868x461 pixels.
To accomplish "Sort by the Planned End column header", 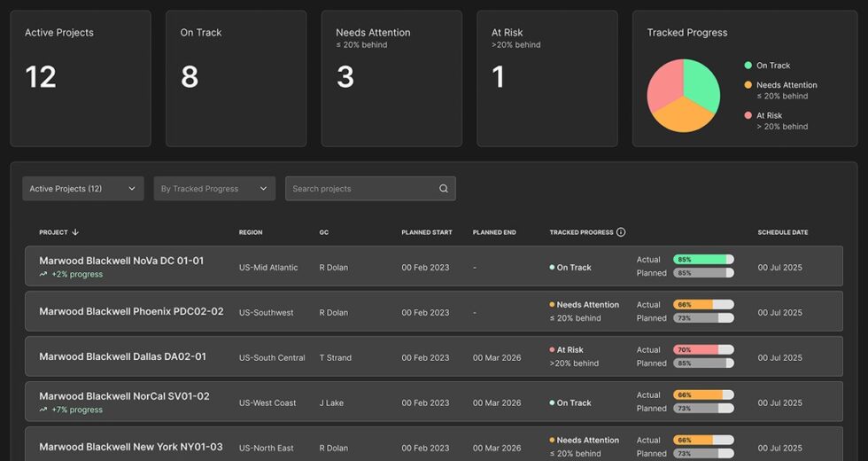I will (x=494, y=232).
